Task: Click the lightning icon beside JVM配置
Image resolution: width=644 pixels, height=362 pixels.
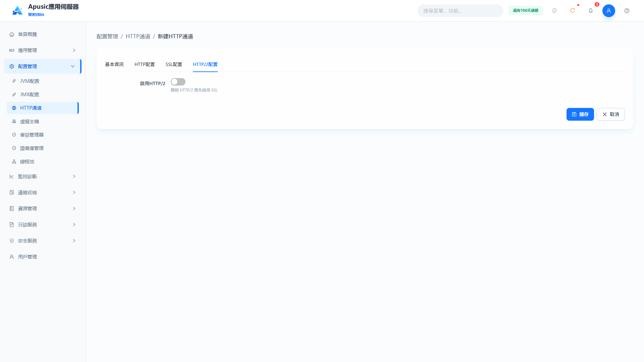Action: (x=14, y=81)
